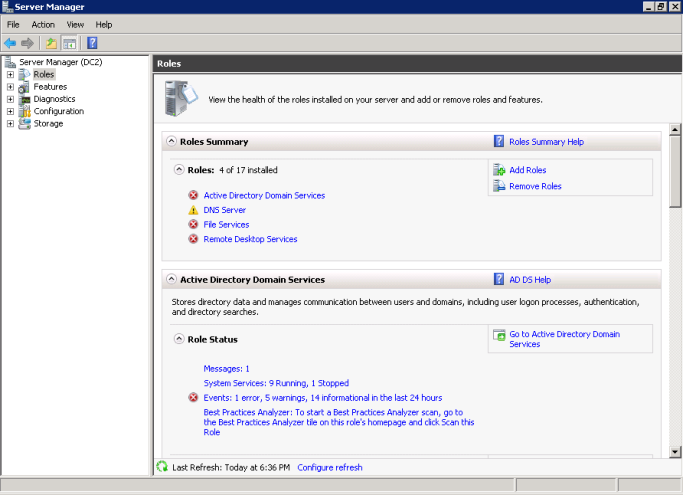
Task: Select the Roles label in tree
Action: pos(44,75)
